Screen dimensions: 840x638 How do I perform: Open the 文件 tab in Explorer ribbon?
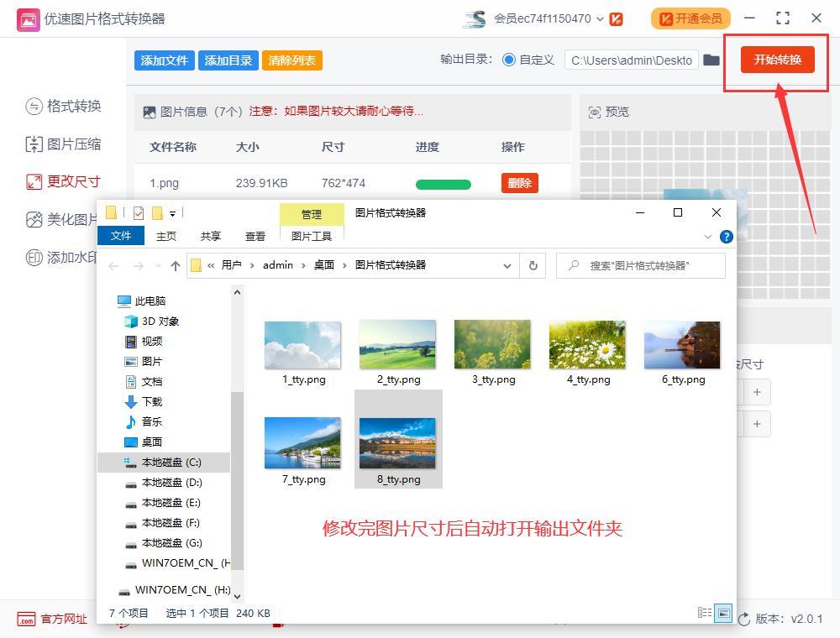point(121,236)
